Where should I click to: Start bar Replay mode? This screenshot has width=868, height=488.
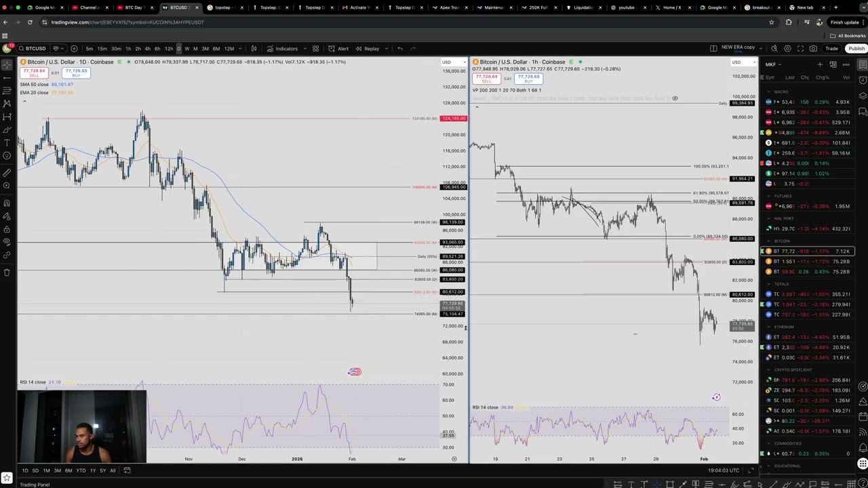(x=368, y=48)
